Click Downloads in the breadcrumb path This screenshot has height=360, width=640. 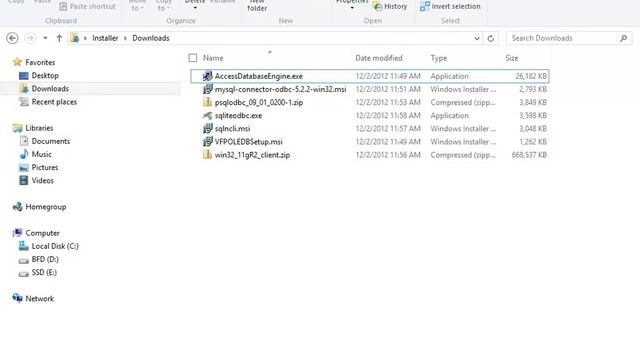(x=151, y=38)
